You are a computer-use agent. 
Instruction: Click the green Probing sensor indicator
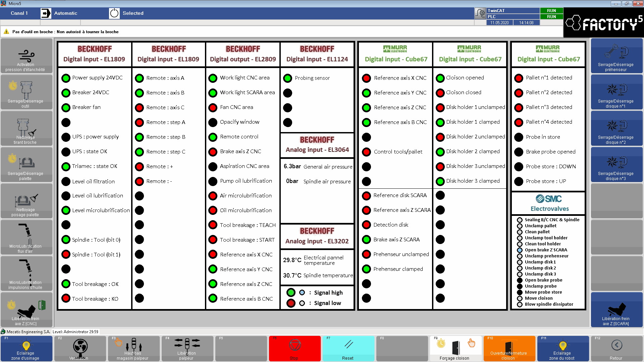click(287, 78)
